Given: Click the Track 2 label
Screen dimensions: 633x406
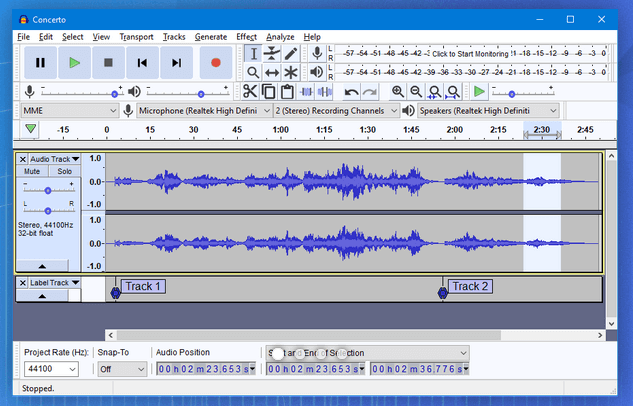Looking at the screenshot, I should (470, 286).
